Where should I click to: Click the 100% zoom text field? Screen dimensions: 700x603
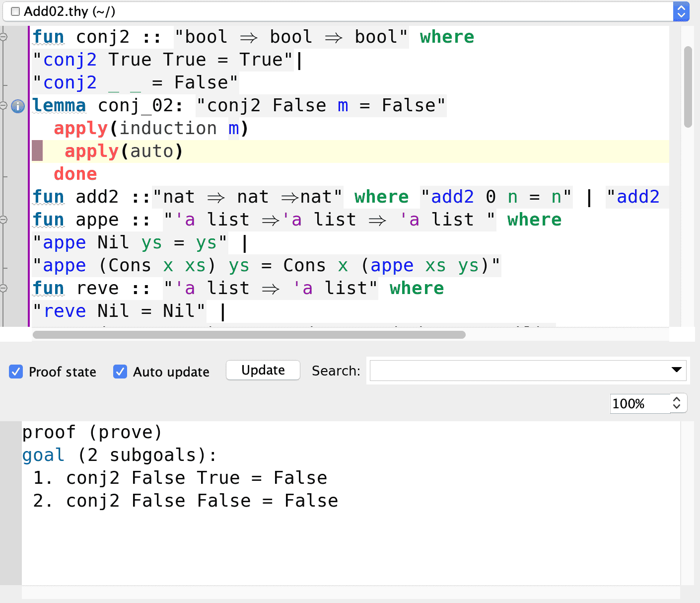click(638, 403)
